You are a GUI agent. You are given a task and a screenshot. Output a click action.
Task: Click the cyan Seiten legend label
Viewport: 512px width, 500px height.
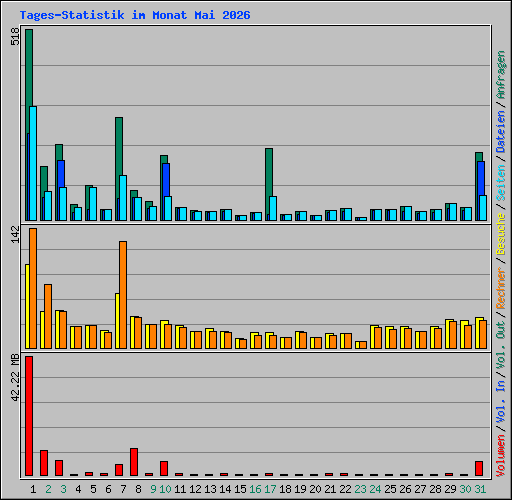(500, 183)
